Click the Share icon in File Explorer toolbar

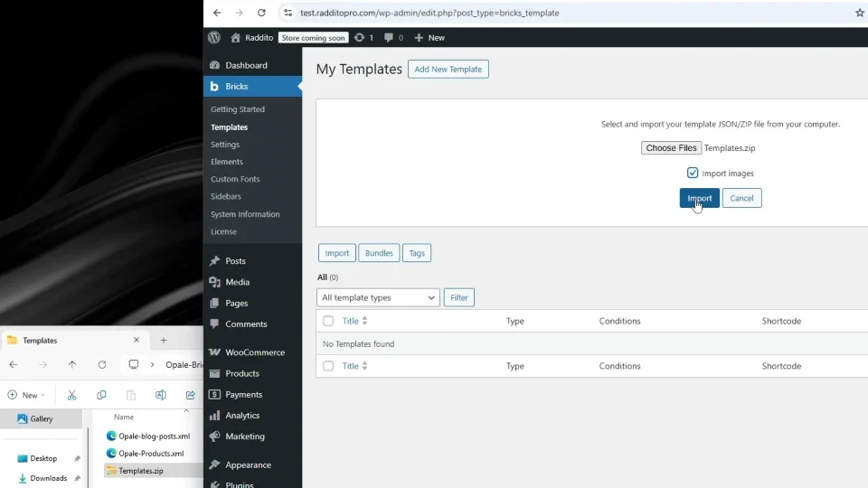pos(191,395)
